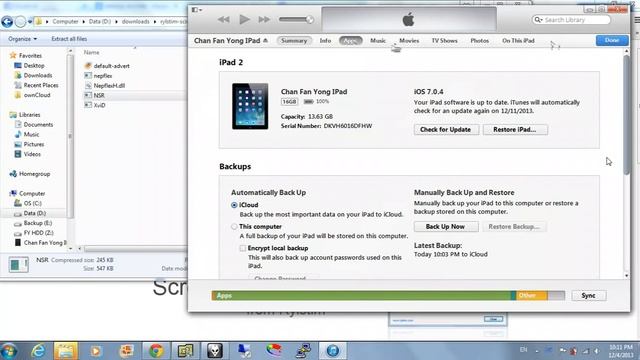Click the Windows Start button
Image resolution: width=640 pixels, height=360 pixels.
[9, 351]
